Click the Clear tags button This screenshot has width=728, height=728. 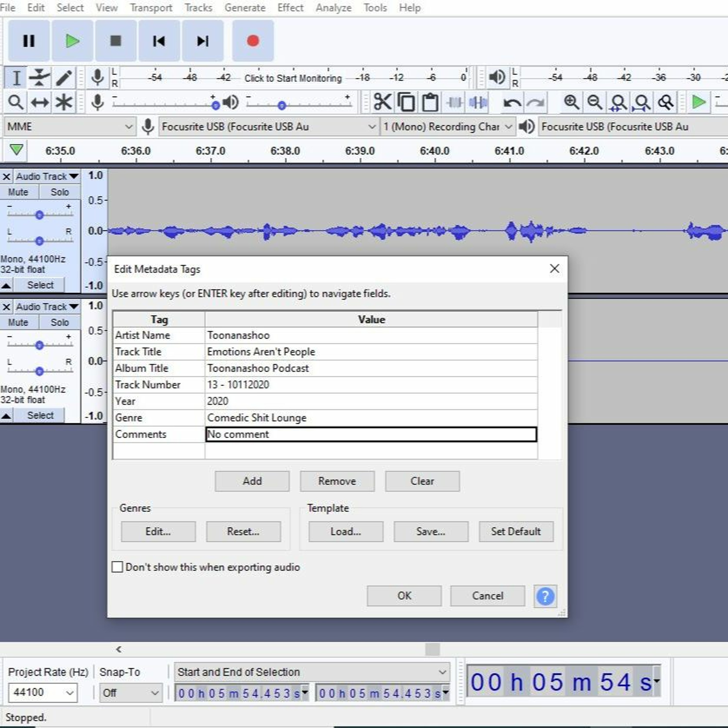tap(422, 481)
